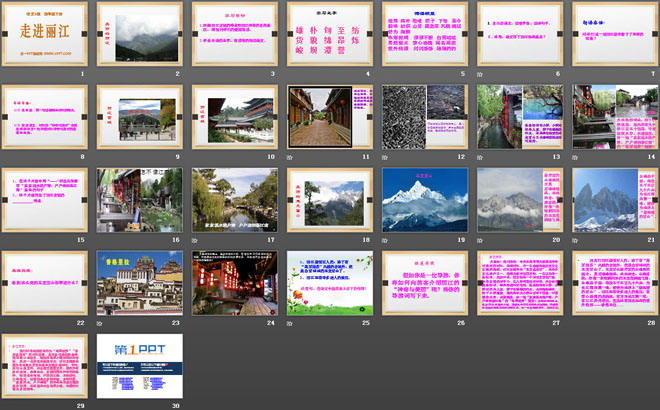Open slide 12 black-and-white stone texture

point(422,117)
